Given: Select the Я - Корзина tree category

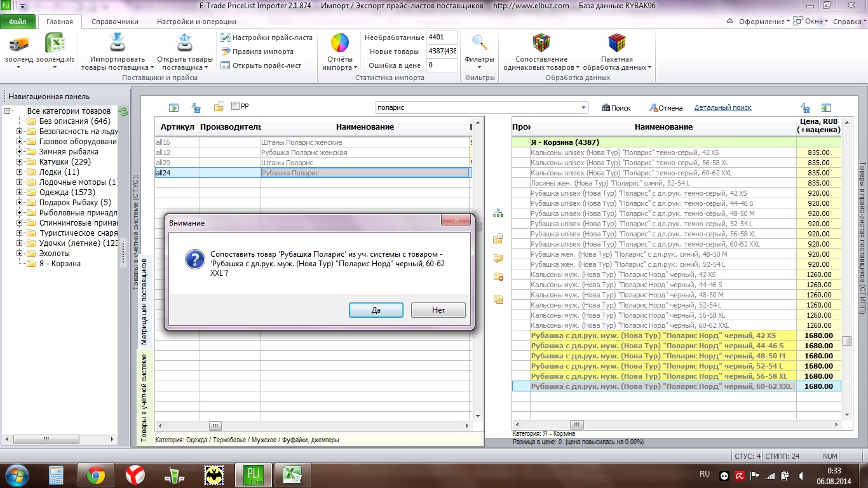Looking at the screenshot, I should pos(60,264).
